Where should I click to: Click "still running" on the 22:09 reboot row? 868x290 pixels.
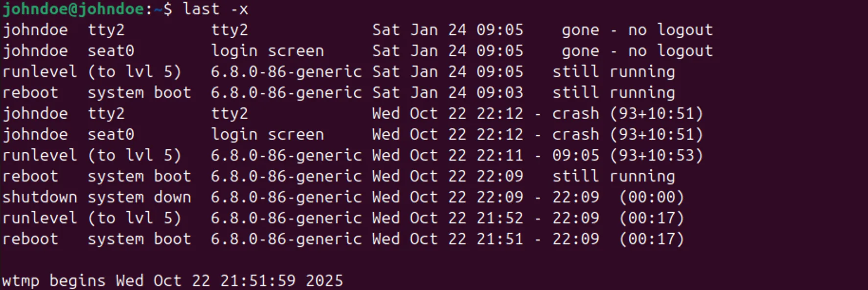point(614,176)
